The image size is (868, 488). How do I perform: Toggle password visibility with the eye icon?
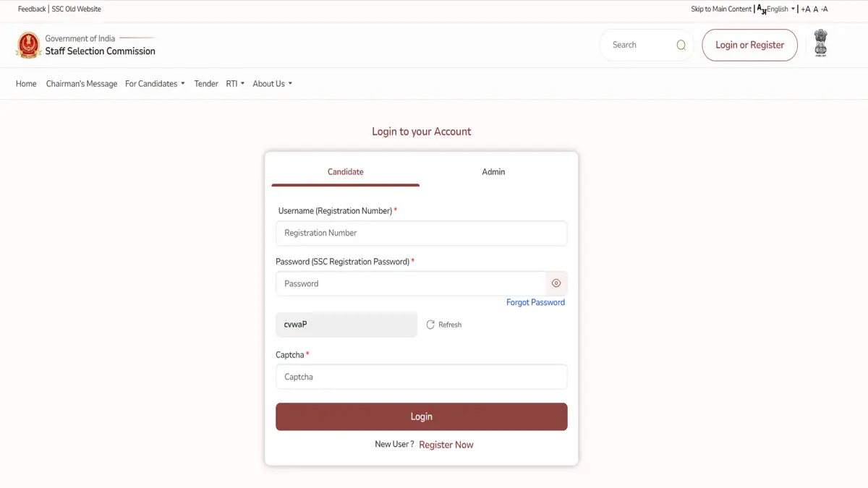pos(556,283)
